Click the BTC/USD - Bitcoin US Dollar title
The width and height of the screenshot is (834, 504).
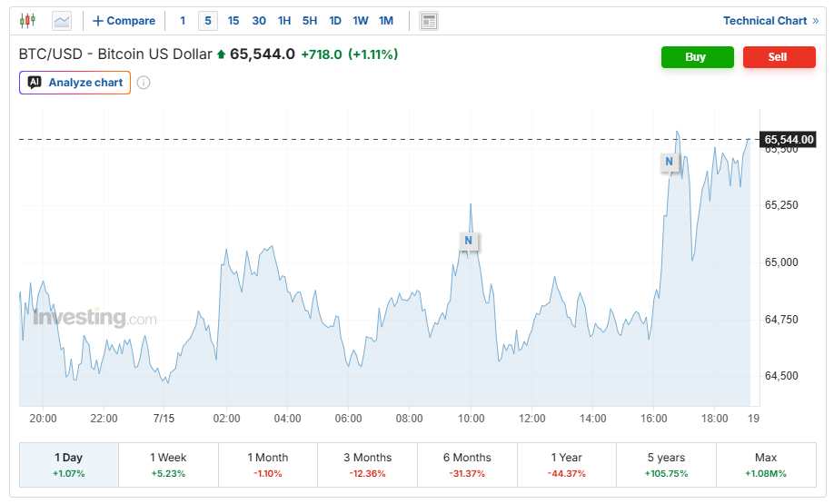click(x=115, y=54)
